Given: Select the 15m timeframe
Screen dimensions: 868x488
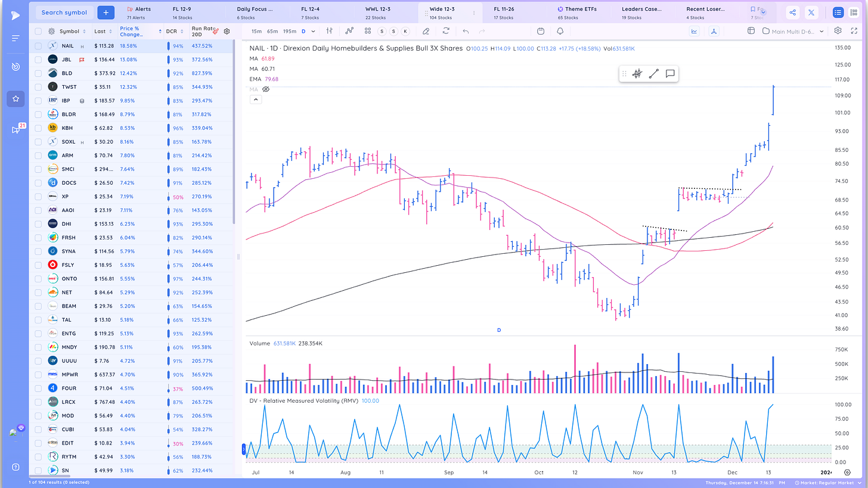Looking at the screenshot, I should click(x=256, y=31).
